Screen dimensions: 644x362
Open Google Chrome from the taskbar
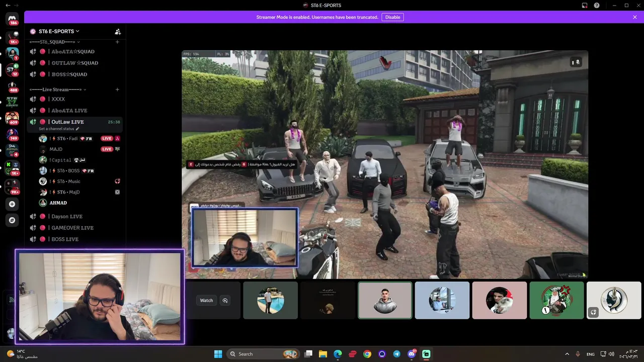(x=367, y=354)
